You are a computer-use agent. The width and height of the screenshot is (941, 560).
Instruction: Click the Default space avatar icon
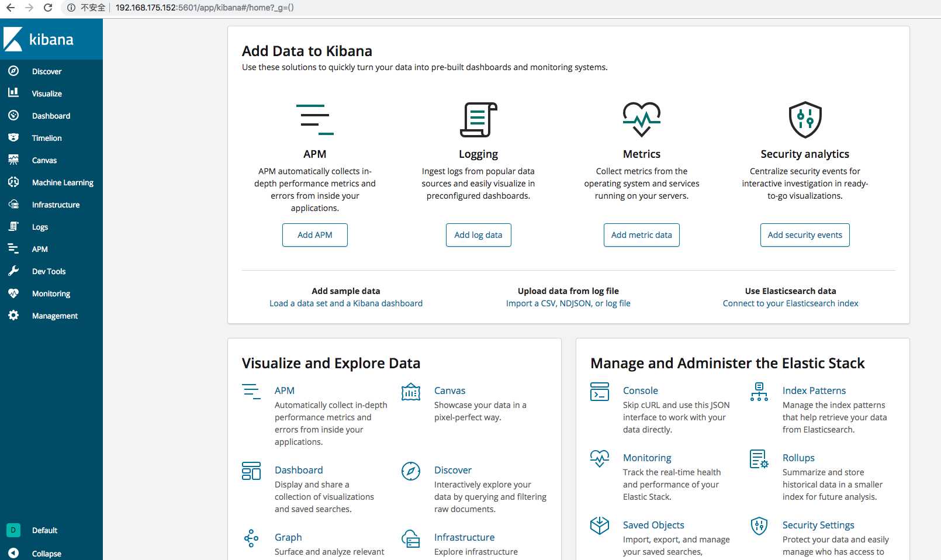[13, 530]
